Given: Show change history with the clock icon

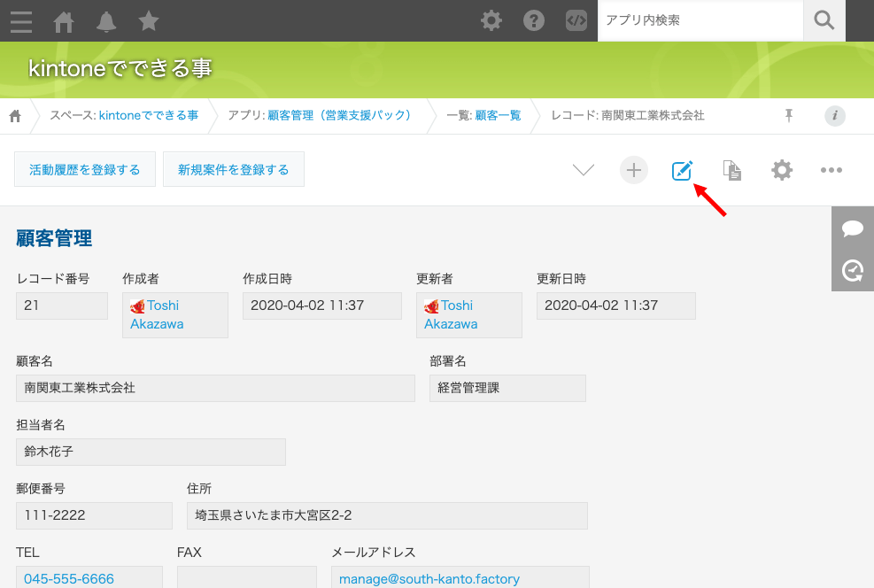Looking at the screenshot, I should click(852, 269).
